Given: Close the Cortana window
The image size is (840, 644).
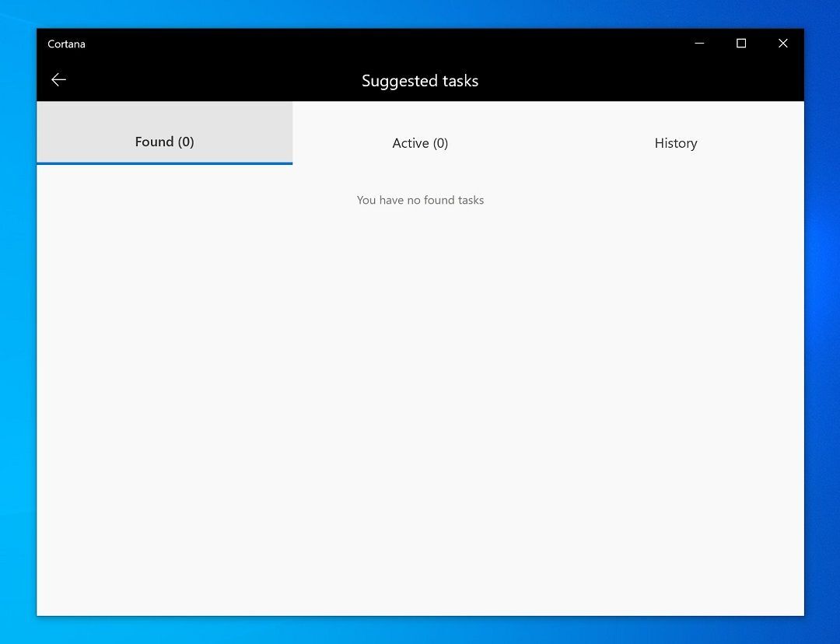Looking at the screenshot, I should click(782, 44).
